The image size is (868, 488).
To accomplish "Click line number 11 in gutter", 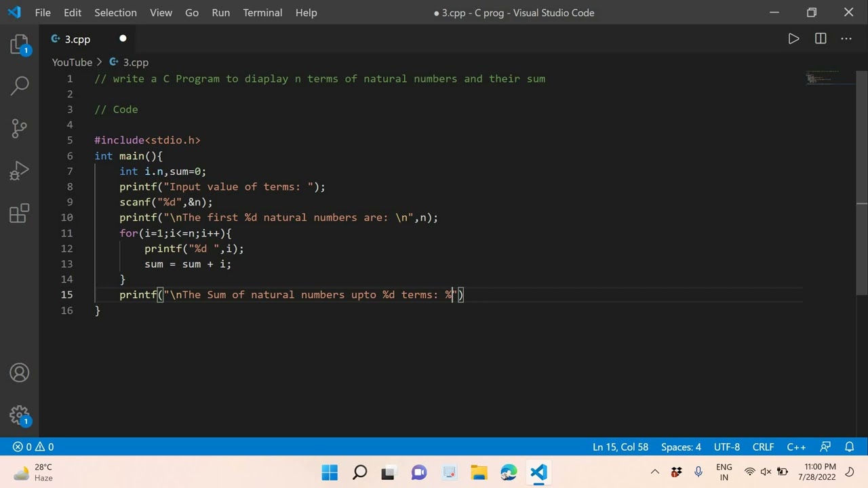I will click(x=66, y=233).
